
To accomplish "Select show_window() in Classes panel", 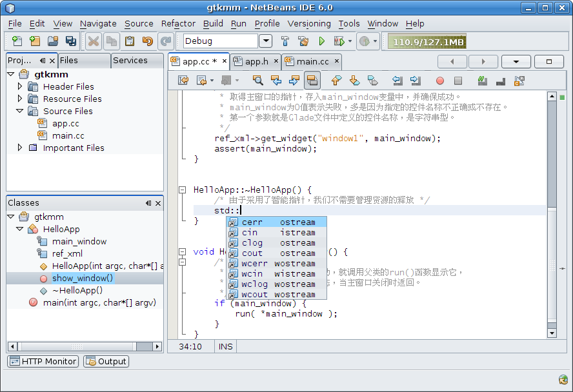I will coord(83,278).
